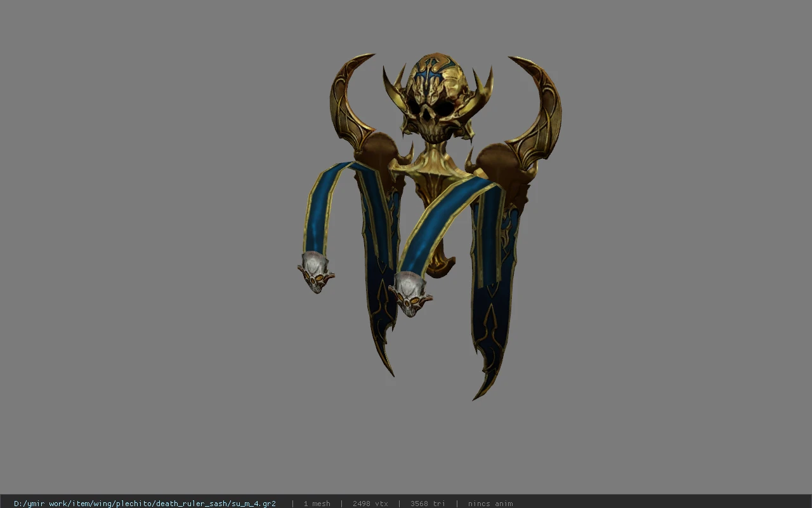Click the "2498 vtx" vertex count
812x508 pixels.
[370, 504]
